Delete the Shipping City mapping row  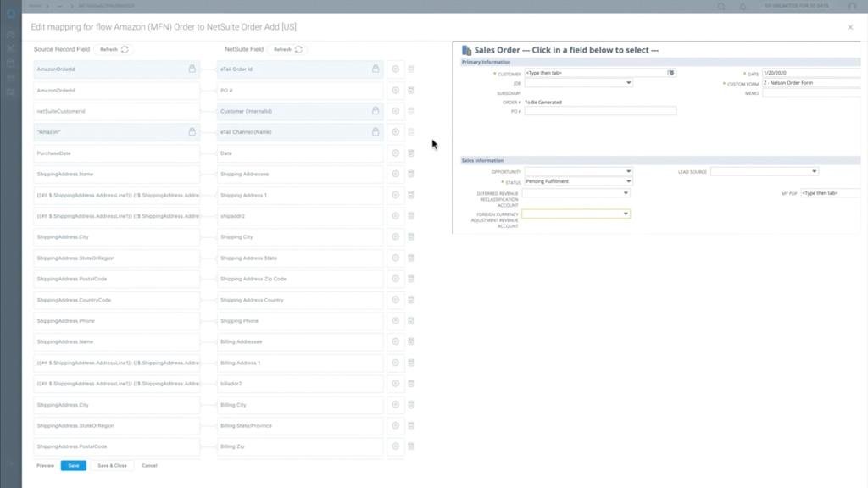(x=411, y=237)
